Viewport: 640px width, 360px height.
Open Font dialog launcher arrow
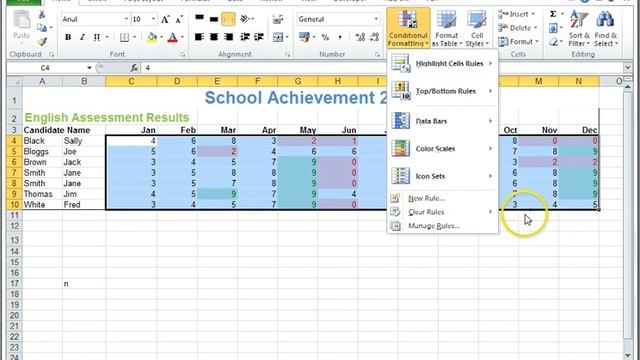click(182, 54)
